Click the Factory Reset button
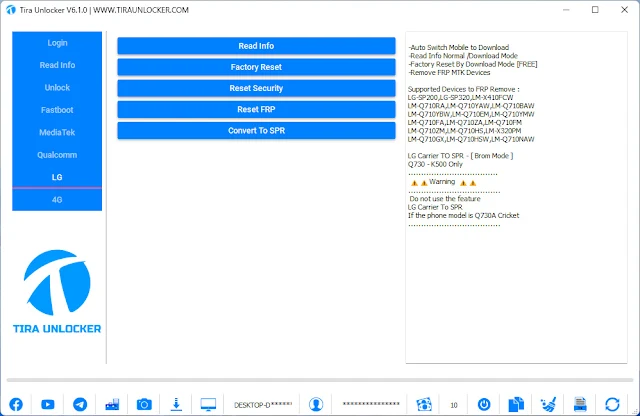The height and width of the screenshot is (416, 640). pyautogui.click(x=256, y=67)
